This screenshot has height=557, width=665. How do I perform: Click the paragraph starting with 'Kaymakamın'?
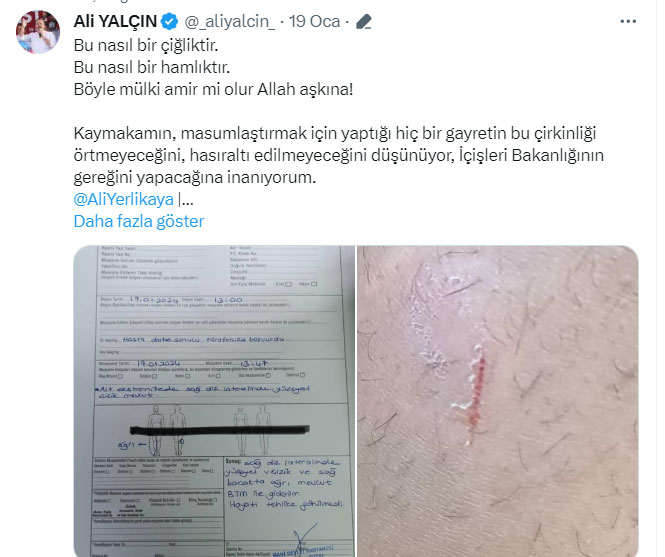[338, 155]
